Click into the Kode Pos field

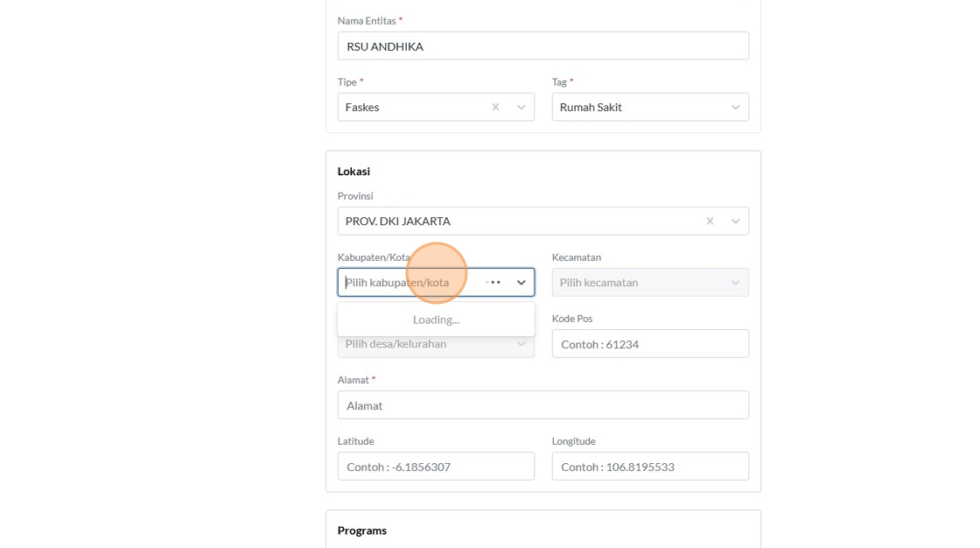pyautogui.click(x=650, y=344)
